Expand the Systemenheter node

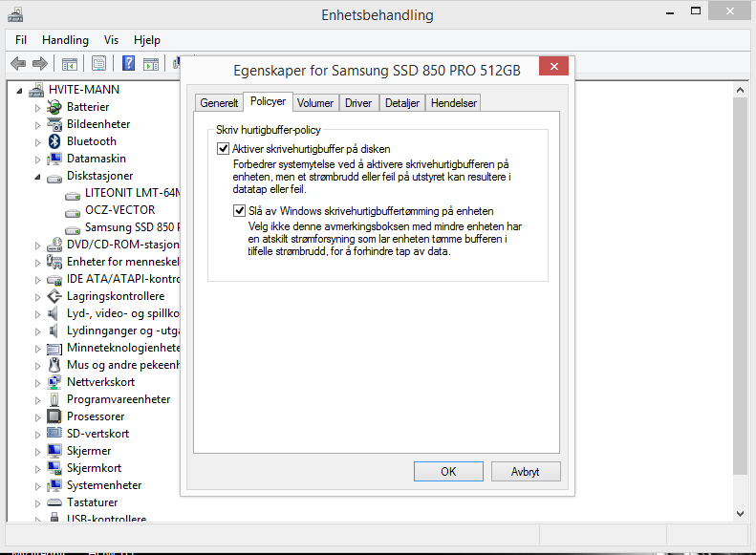37,486
